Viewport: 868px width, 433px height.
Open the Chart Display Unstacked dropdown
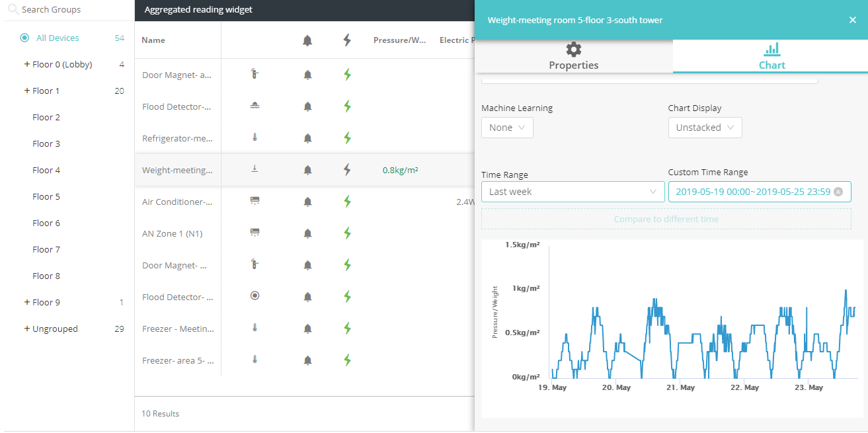pyautogui.click(x=705, y=127)
